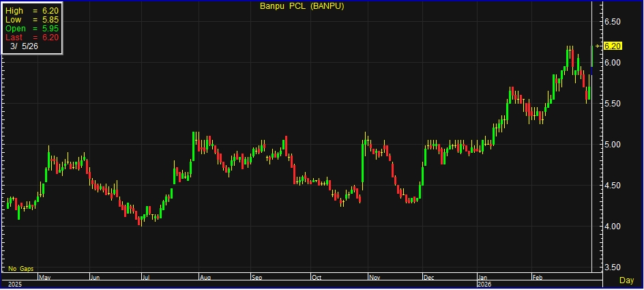Image resolution: width=644 pixels, height=290 pixels.
Task: Click the Nov label on the time axis
Action: (374, 278)
